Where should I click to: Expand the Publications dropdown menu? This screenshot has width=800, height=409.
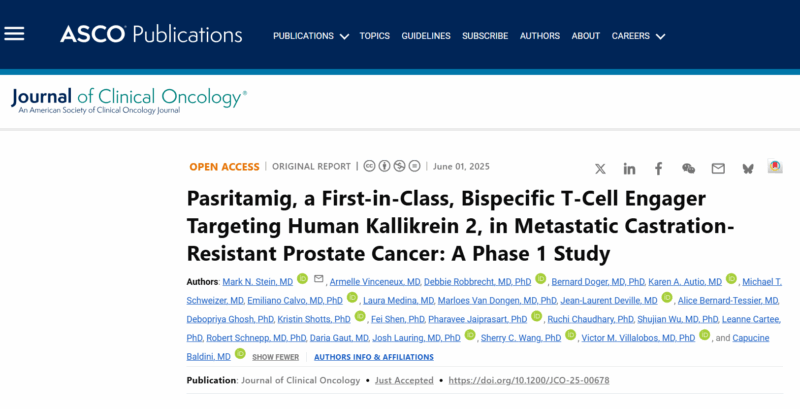tap(311, 36)
